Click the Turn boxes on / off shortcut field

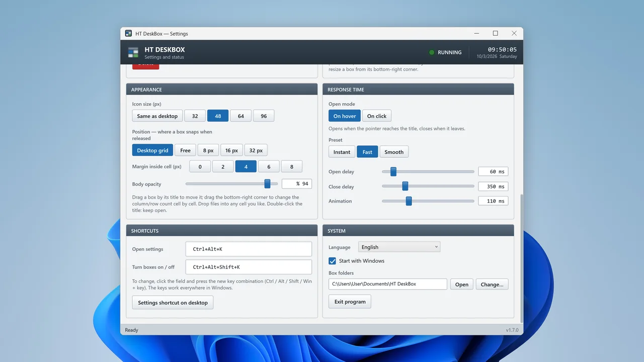pos(249,267)
